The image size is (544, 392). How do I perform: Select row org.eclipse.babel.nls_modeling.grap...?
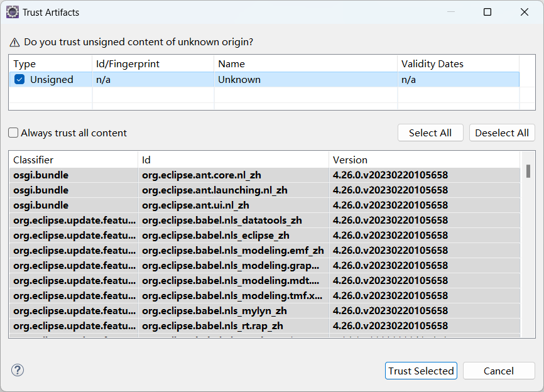tap(264, 265)
